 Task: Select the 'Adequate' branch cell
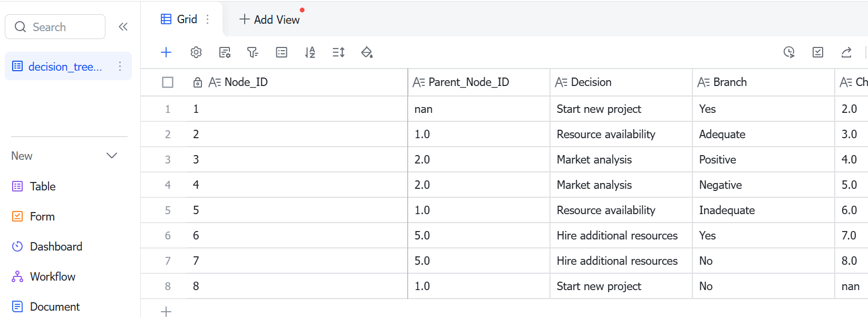(x=764, y=134)
